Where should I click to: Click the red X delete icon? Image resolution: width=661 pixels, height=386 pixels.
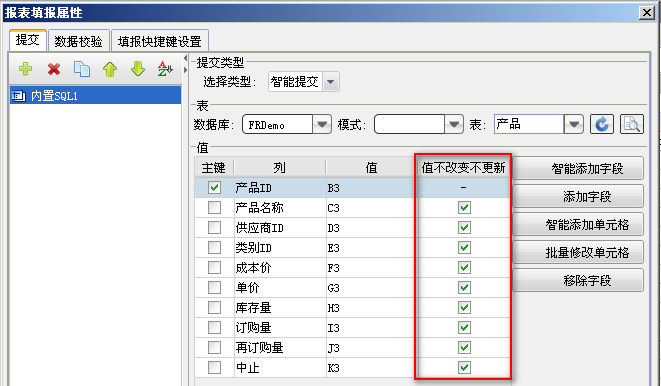click(x=54, y=69)
